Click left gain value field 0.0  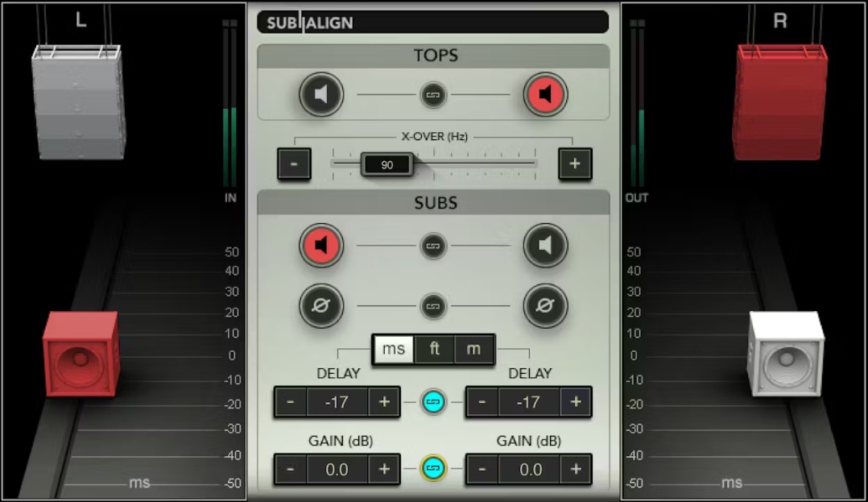[x=337, y=469]
